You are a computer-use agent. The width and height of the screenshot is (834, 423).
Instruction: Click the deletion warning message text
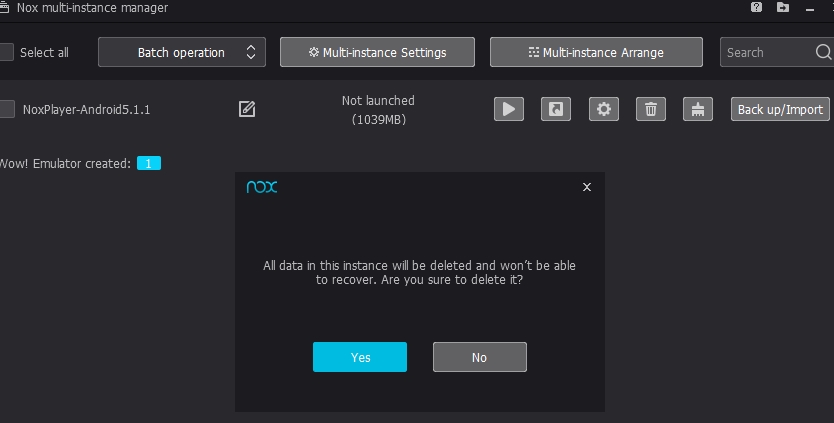(x=419, y=272)
